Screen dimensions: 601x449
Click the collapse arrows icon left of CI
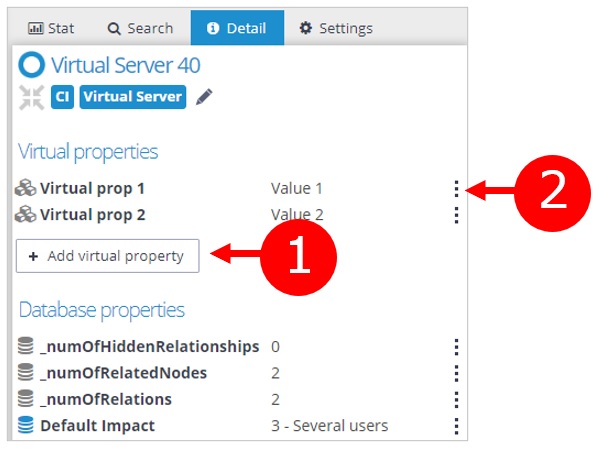(x=31, y=97)
